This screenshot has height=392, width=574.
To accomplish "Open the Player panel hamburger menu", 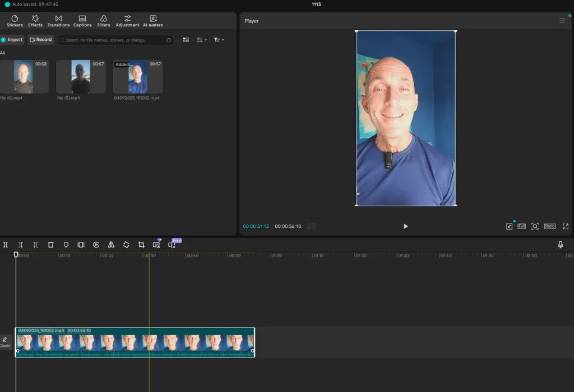I will 562,21.
